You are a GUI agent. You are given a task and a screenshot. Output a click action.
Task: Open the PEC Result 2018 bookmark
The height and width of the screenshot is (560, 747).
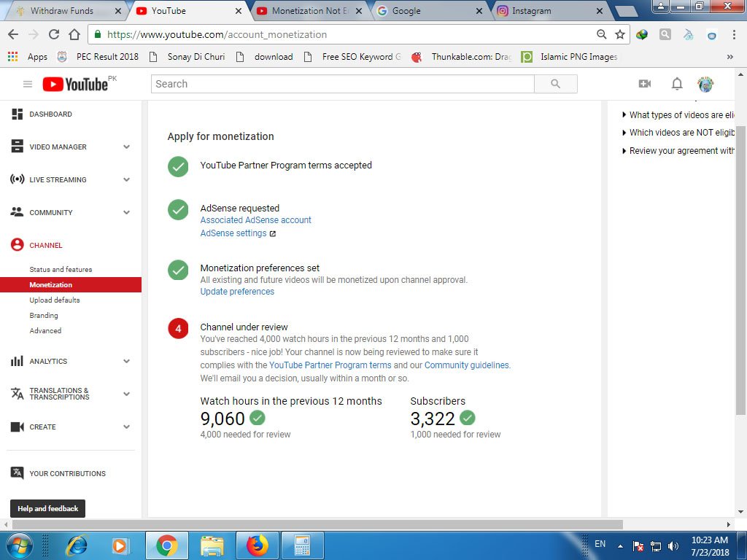coord(99,57)
